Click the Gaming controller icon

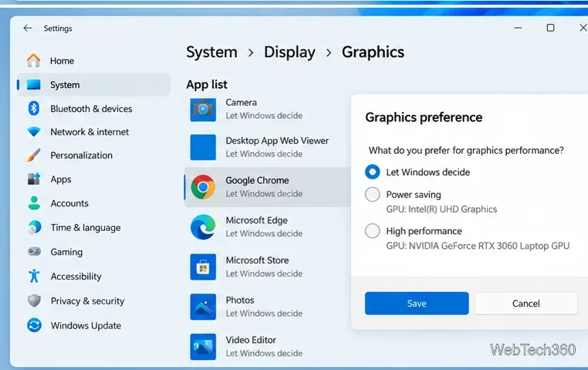click(34, 251)
